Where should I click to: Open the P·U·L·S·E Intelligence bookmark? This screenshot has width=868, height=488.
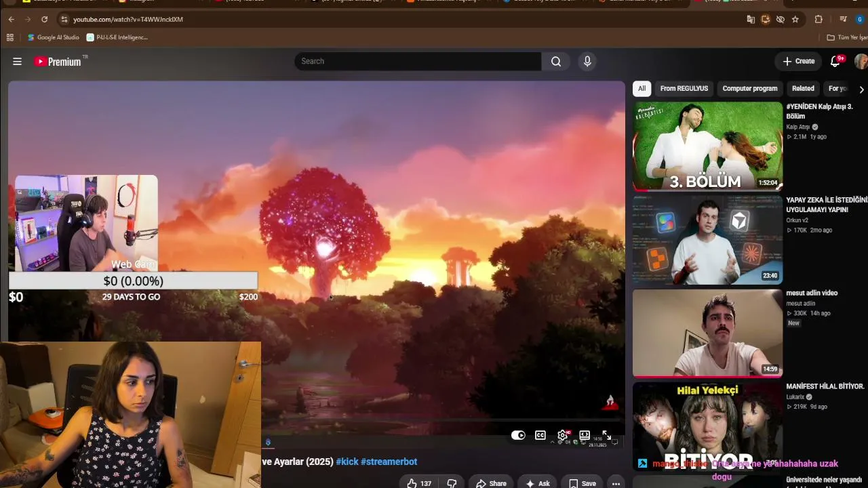pos(117,37)
